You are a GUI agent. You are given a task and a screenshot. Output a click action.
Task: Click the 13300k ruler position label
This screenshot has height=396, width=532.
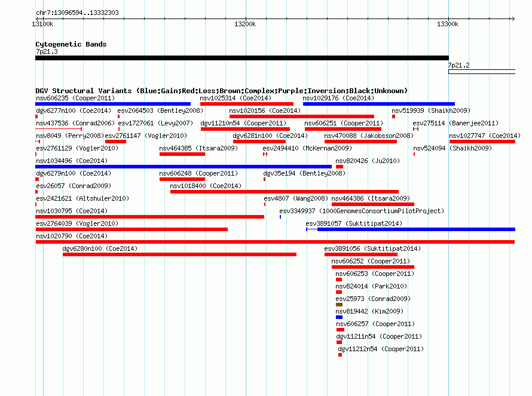[x=448, y=24]
